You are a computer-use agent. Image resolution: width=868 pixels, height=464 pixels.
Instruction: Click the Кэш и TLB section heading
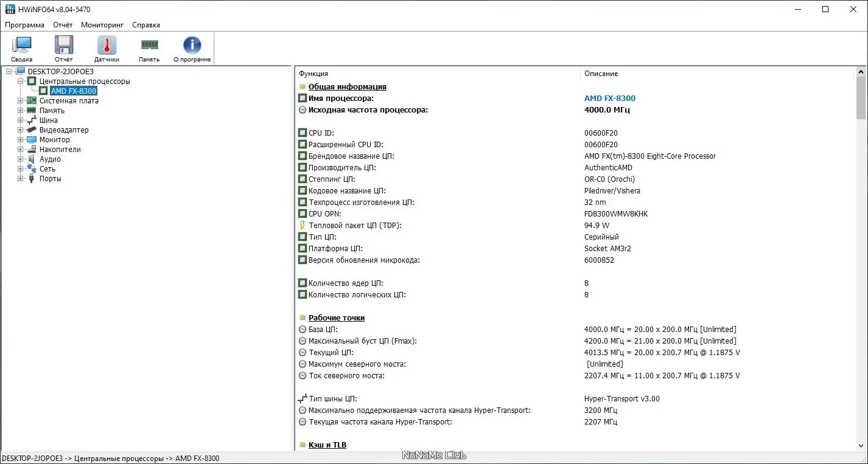[327, 445]
